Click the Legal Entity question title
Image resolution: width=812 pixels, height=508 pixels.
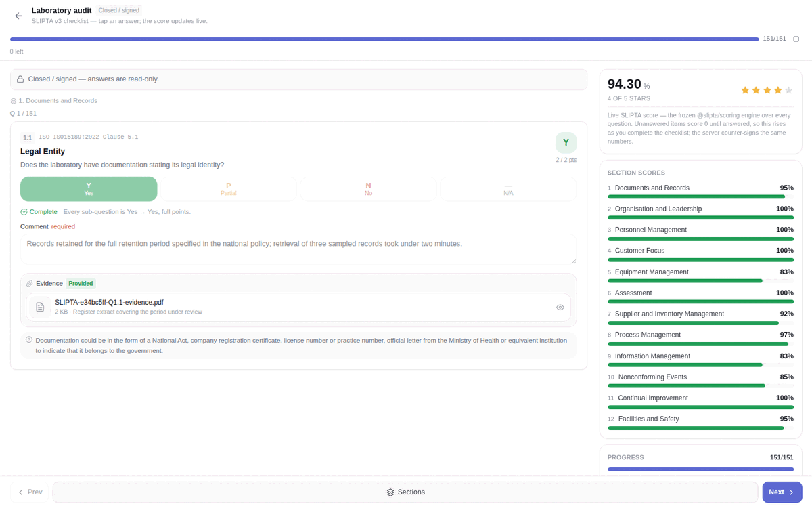click(x=43, y=152)
